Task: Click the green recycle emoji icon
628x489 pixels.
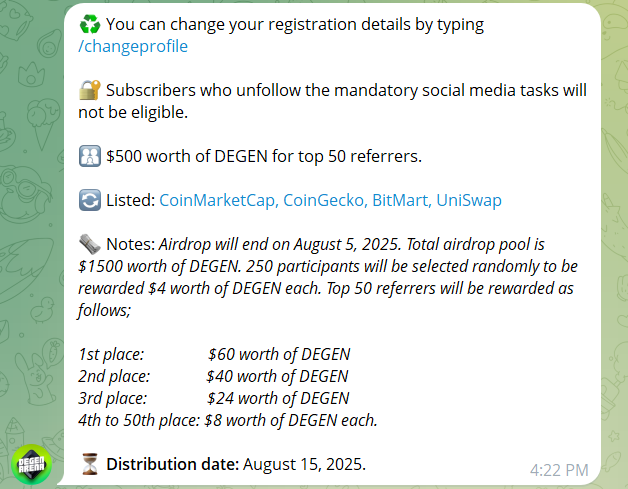Action: (89, 24)
